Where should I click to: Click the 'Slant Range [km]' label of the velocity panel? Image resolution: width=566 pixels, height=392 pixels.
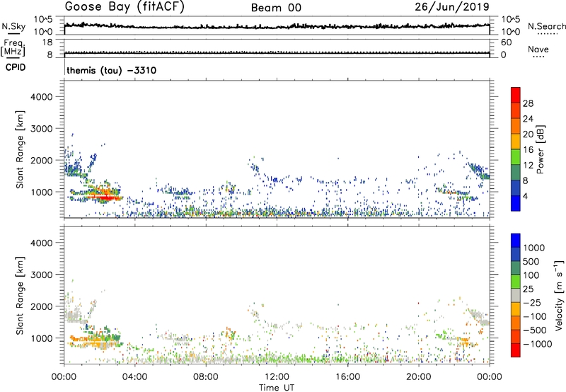(20, 295)
